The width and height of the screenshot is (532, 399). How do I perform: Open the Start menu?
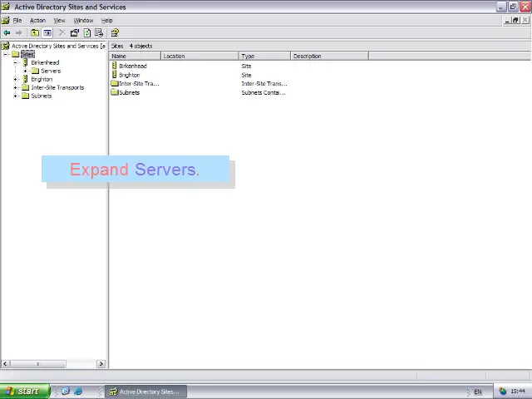25,392
